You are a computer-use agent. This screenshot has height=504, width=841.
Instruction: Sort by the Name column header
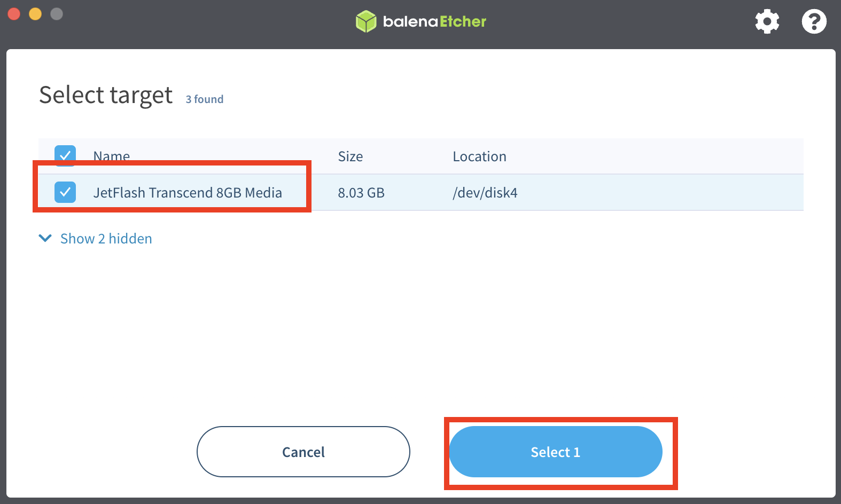click(112, 156)
